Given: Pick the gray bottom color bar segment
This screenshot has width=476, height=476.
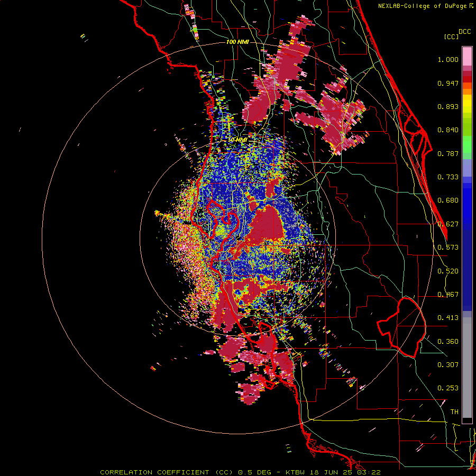Looking at the screenshot, I should [x=467, y=368].
